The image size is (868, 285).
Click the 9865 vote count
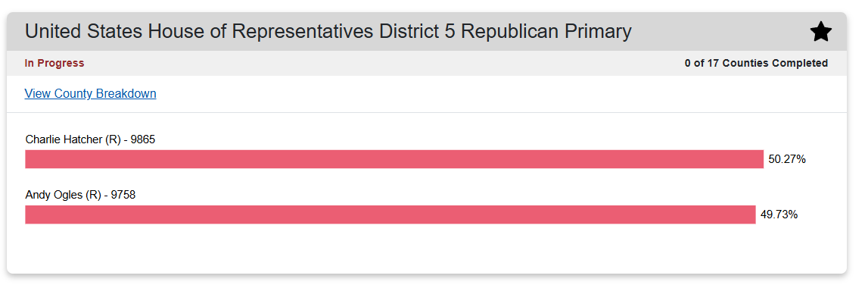143,139
